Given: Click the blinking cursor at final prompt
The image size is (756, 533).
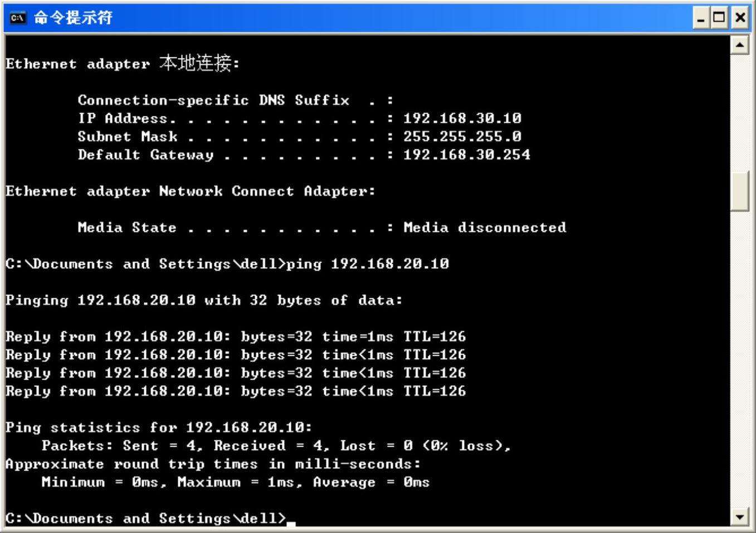Looking at the screenshot, I should [291, 523].
